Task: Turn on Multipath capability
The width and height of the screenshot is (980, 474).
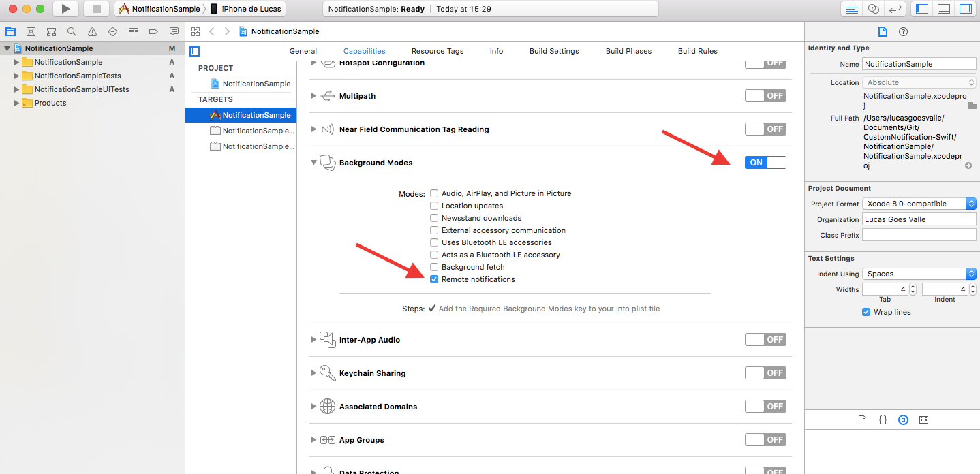Action: coord(765,95)
